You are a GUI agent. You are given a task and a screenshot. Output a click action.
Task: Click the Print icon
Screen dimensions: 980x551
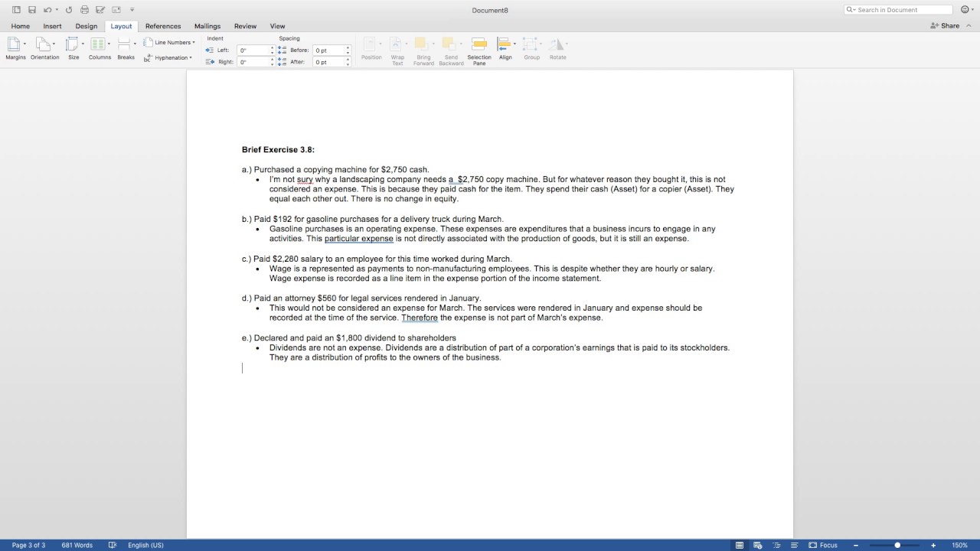coord(84,10)
